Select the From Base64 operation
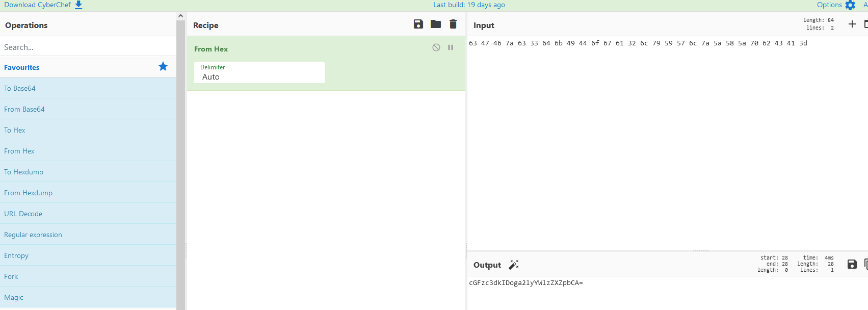The image size is (868, 310). [88, 109]
